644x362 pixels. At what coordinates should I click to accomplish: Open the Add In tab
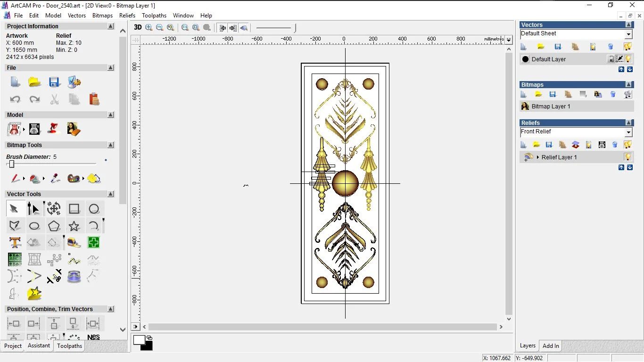[x=551, y=346]
